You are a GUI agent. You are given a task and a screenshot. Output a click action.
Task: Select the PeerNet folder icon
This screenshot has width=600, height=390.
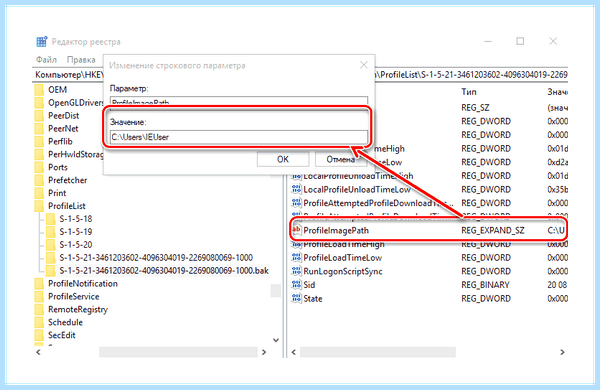pos(39,129)
